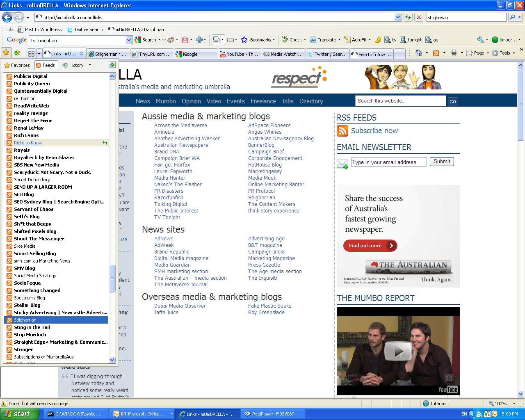The image size is (525, 420).
Task: Open the tab list dropdown arrow
Action: (39, 54)
